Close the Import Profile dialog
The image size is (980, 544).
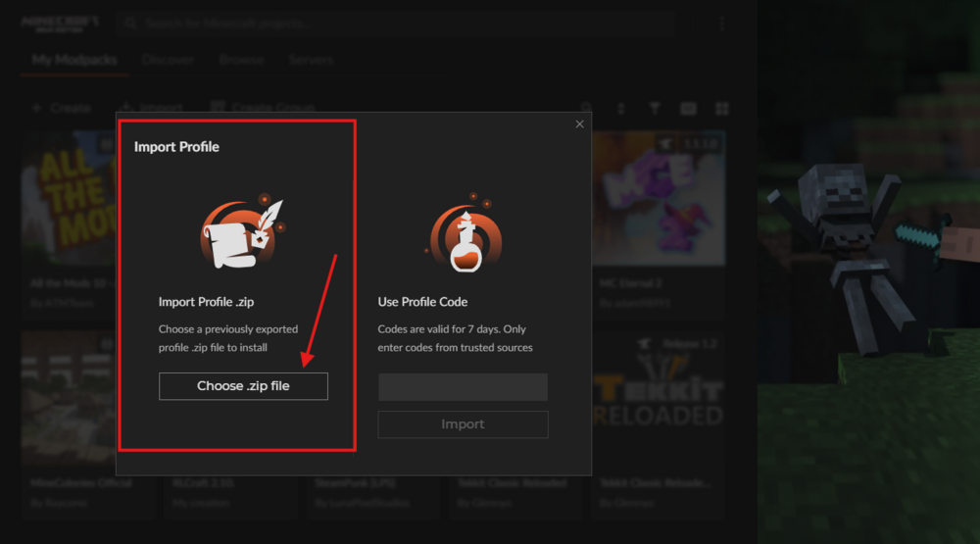click(x=579, y=124)
